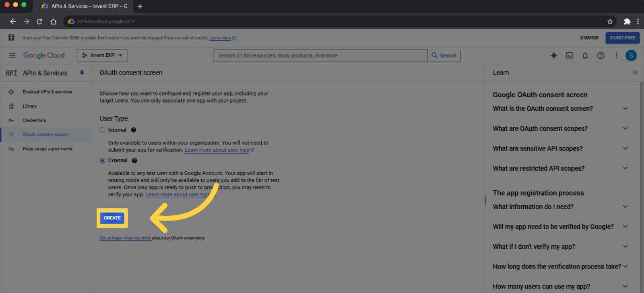Dismiss the free trial banner
This screenshot has width=644, height=293.
tap(589, 38)
